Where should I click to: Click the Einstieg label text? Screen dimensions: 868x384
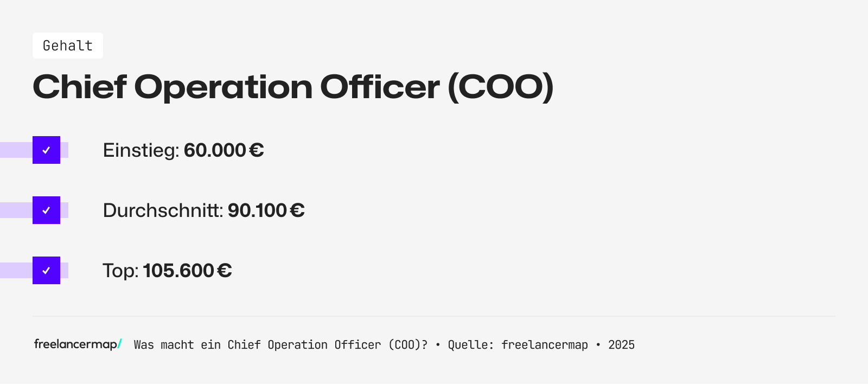tap(141, 150)
